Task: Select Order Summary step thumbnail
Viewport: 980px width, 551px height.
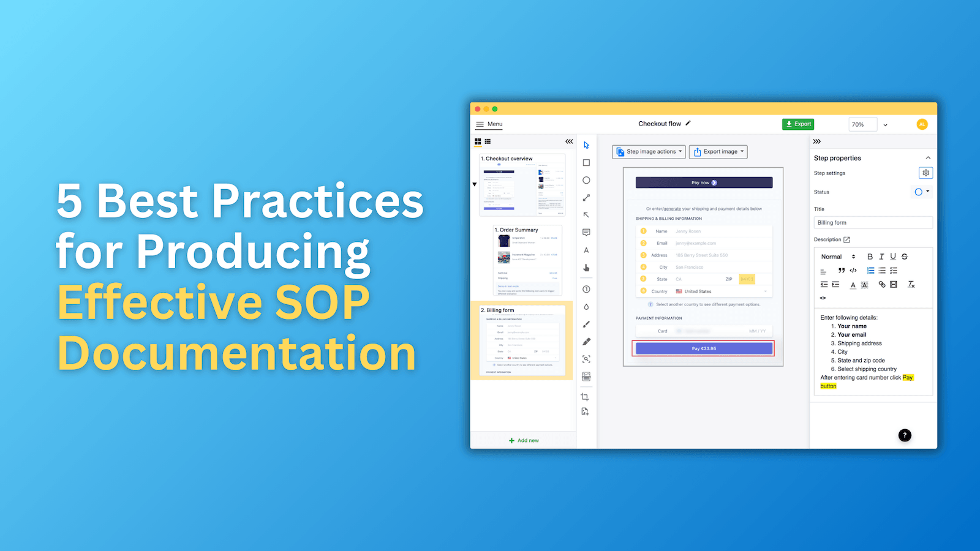Action: click(x=527, y=260)
